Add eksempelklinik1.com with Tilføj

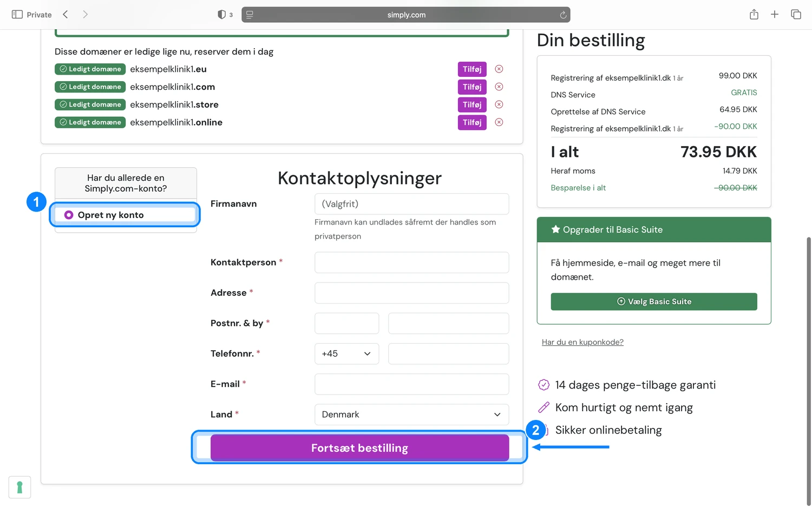coord(472,87)
